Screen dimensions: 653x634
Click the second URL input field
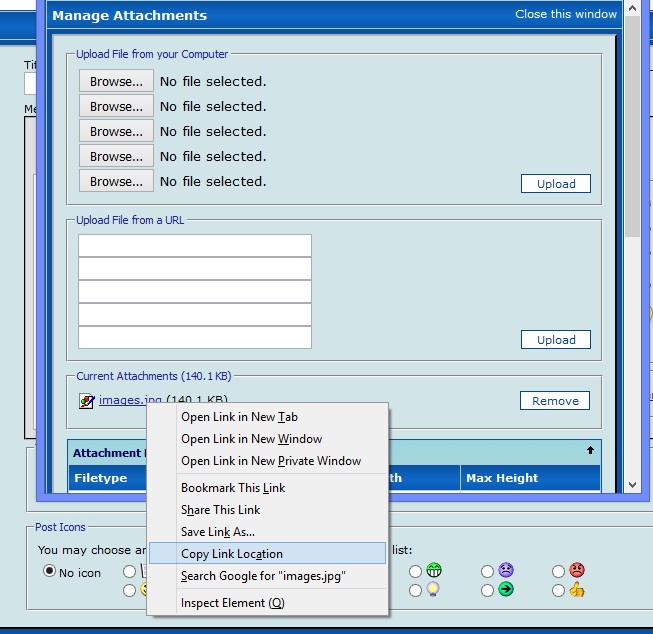click(x=194, y=269)
